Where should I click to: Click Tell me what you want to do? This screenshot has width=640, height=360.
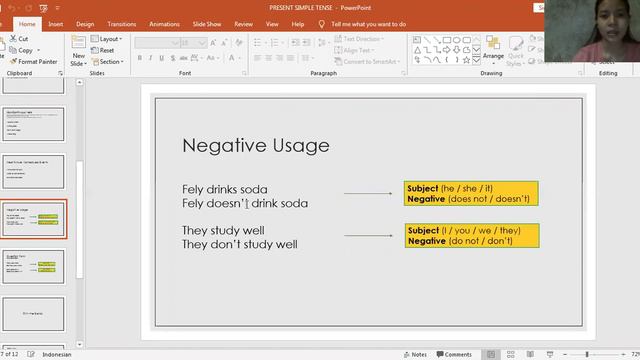click(369, 24)
